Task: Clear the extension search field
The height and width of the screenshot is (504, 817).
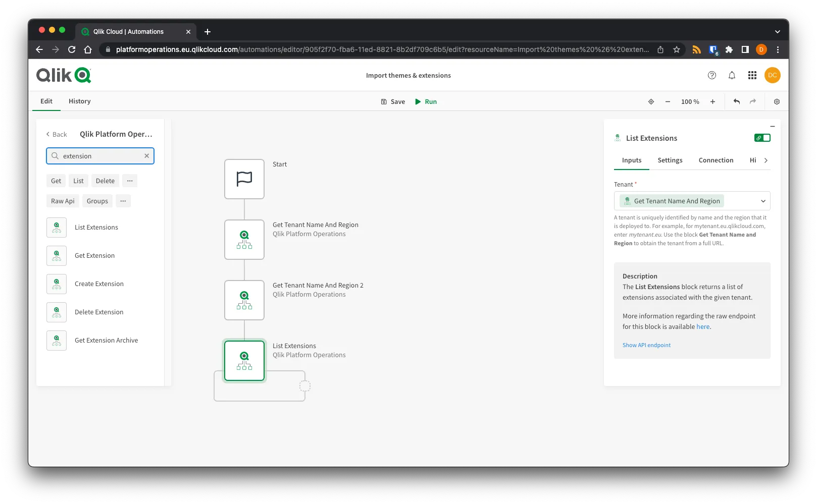Action: pos(146,156)
